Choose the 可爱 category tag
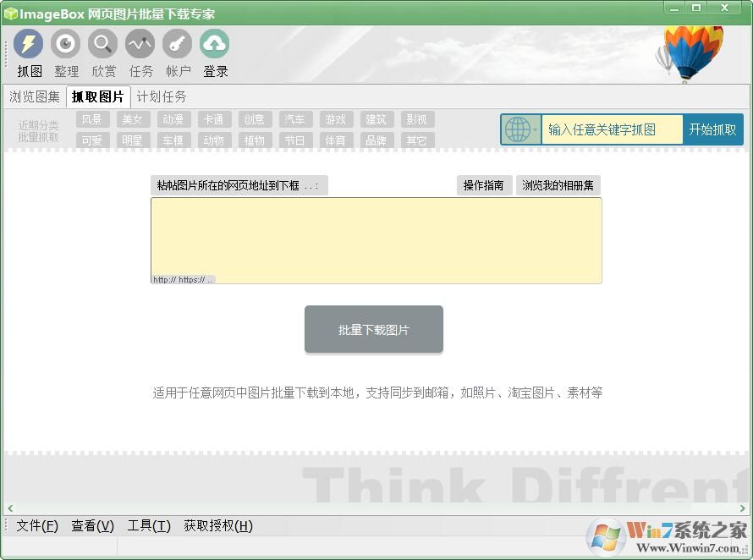753x560 pixels. point(91,140)
